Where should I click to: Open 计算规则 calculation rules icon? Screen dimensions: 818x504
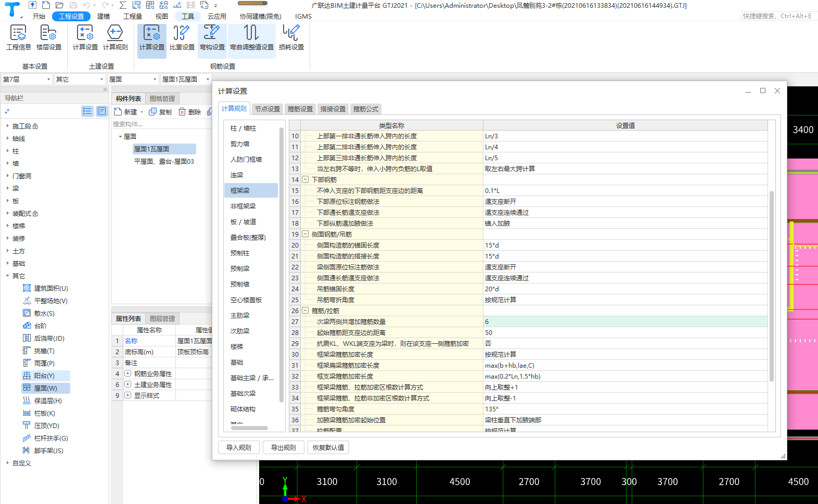click(116, 38)
